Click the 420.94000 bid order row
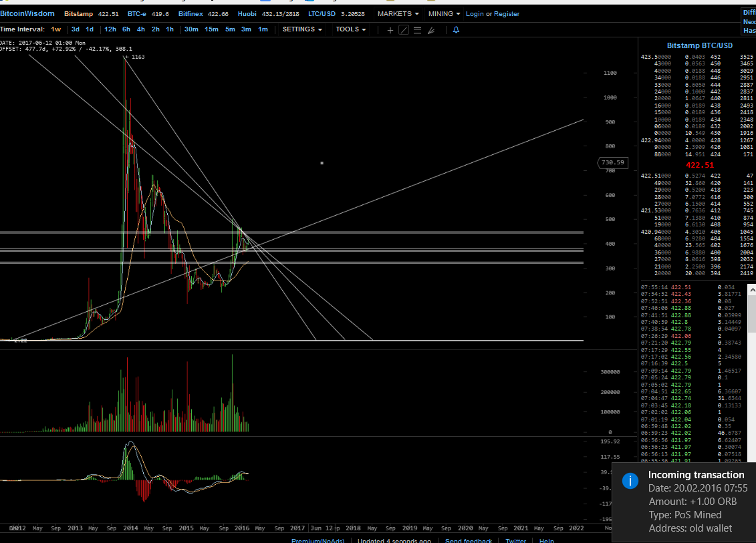 click(x=697, y=232)
